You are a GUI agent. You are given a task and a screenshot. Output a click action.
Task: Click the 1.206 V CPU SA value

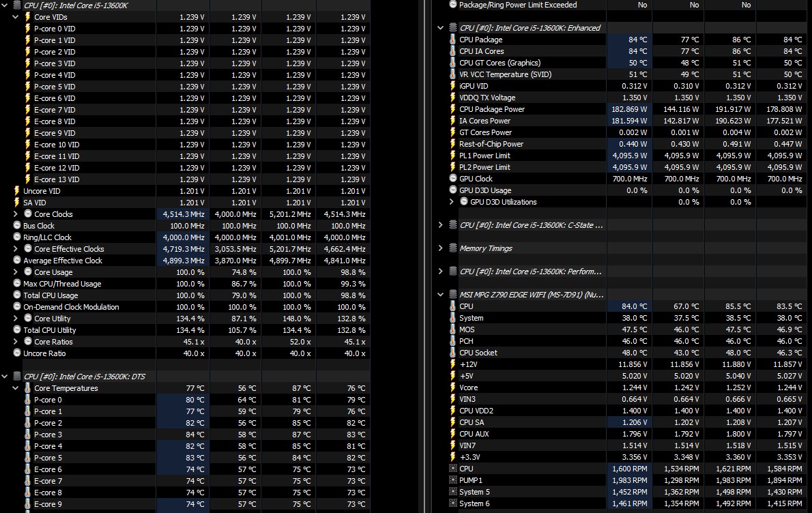[x=635, y=422]
